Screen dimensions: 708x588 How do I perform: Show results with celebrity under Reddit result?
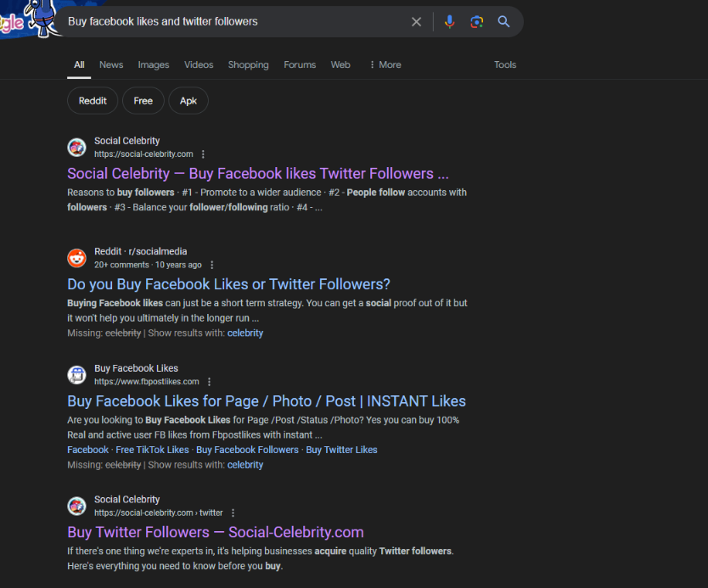coord(245,333)
